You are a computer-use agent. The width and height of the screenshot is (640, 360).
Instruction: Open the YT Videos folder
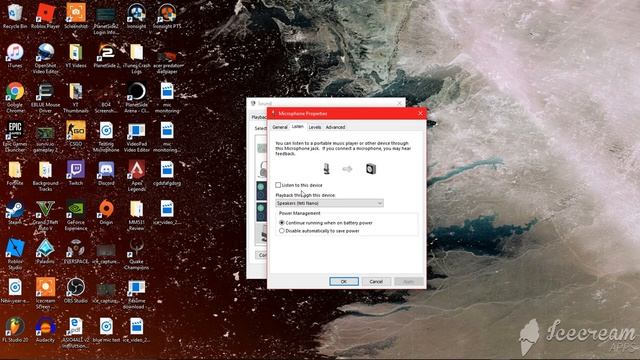pyautogui.click(x=76, y=56)
